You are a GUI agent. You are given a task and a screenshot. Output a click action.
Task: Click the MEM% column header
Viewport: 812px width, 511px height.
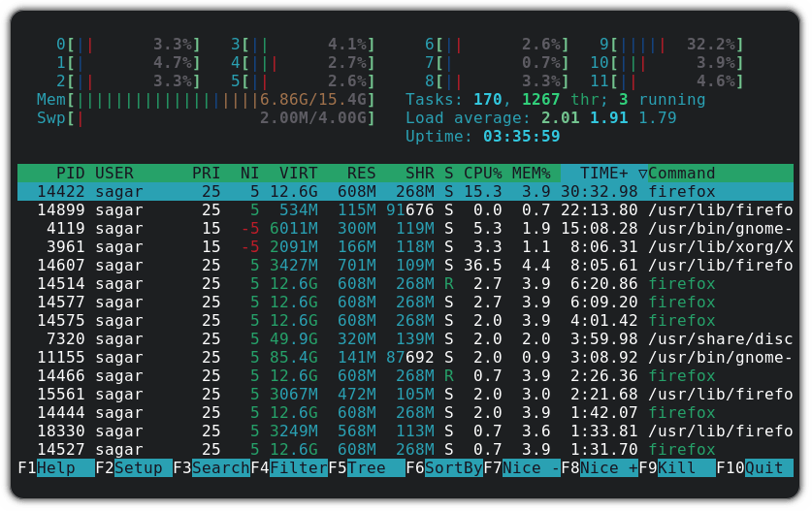531,174
